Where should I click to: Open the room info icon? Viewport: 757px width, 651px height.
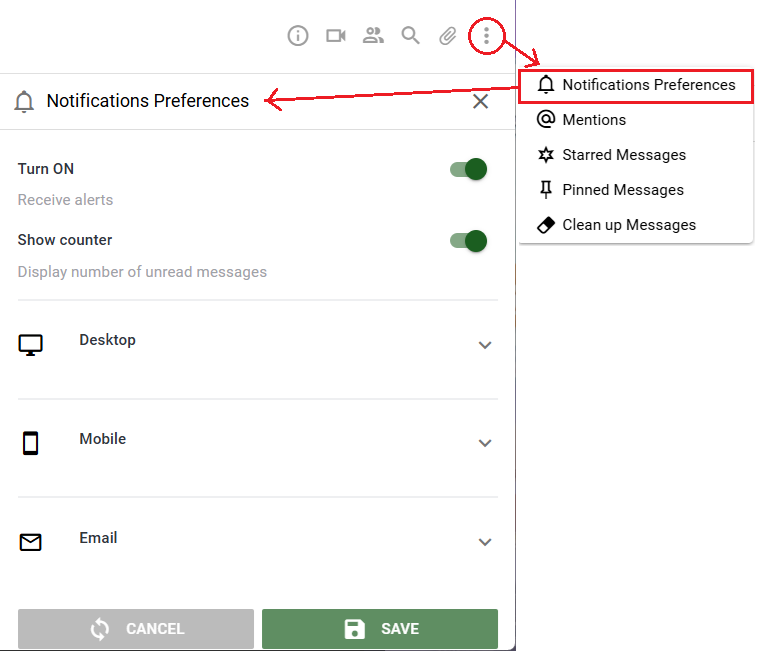pyautogui.click(x=298, y=36)
